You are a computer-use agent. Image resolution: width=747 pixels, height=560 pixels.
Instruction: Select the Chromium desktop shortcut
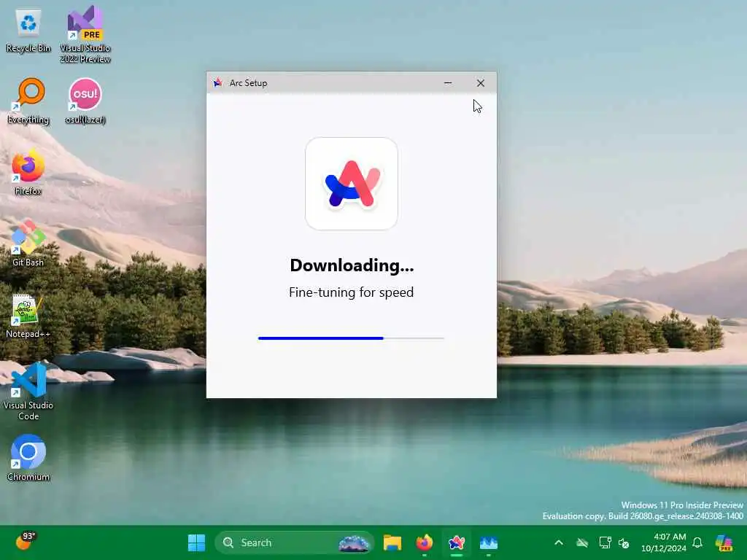[x=28, y=458]
